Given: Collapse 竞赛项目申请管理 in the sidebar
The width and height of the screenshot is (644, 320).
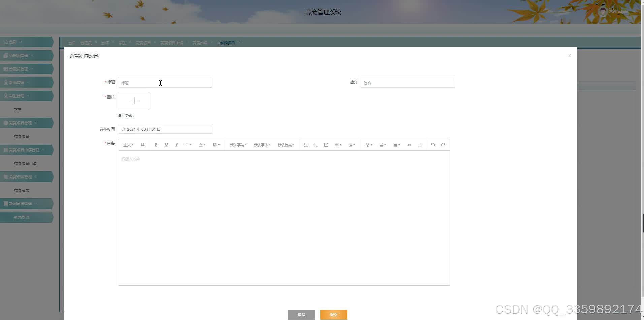Looking at the screenshot, I should click(x=26, y=150).
